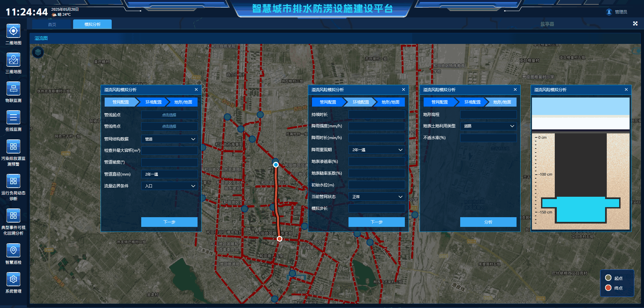Image resolution: width=644 pixels, height=308 pixels.
Task: Click 分析 button in terrain panel
Action: tap(488, 222)
